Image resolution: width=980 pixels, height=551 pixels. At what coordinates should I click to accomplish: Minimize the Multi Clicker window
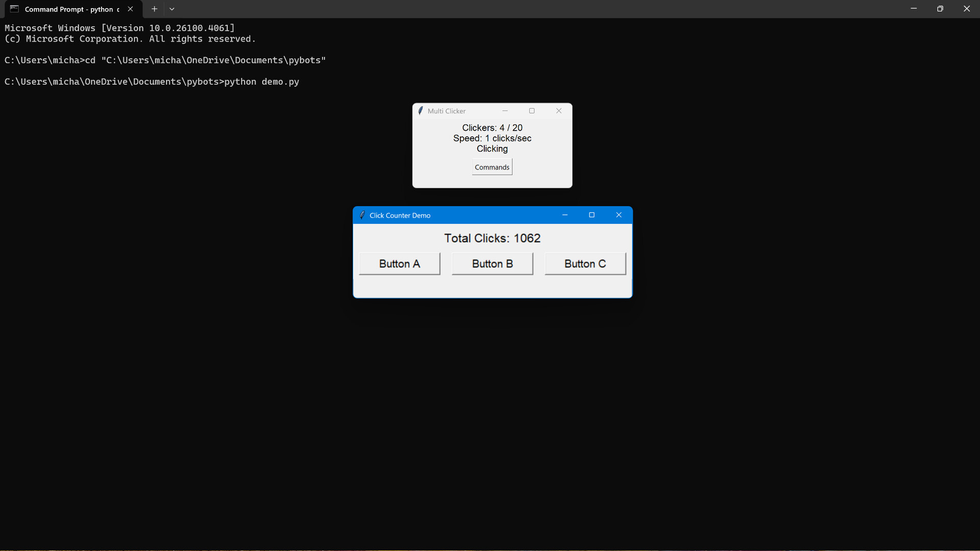pos(505,111)
